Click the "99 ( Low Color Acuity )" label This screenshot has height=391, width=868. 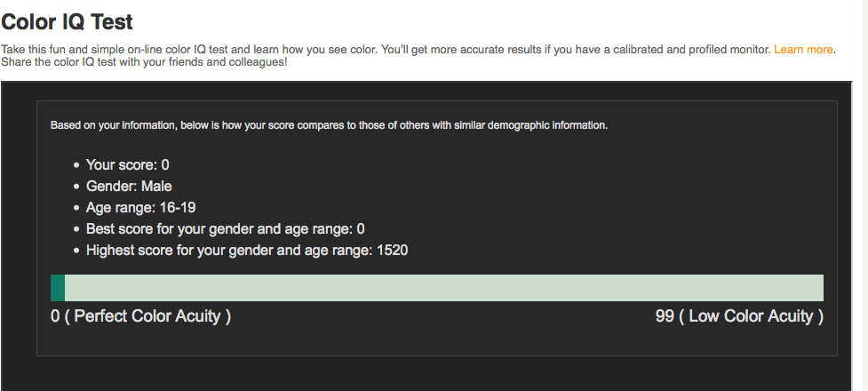click(x=739, y=316)
